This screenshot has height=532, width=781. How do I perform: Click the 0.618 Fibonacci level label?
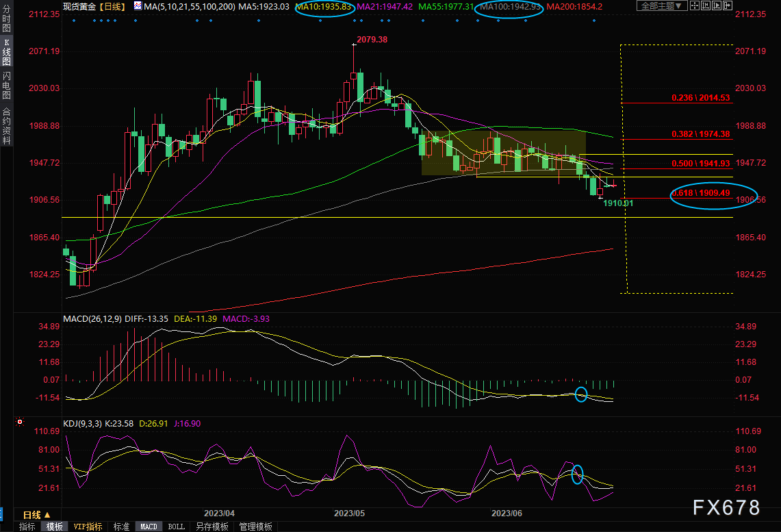(x=710, y=194)
